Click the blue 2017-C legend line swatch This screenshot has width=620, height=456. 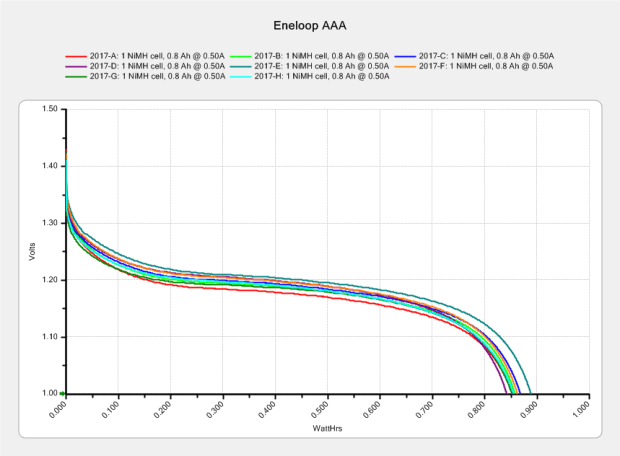405,57
